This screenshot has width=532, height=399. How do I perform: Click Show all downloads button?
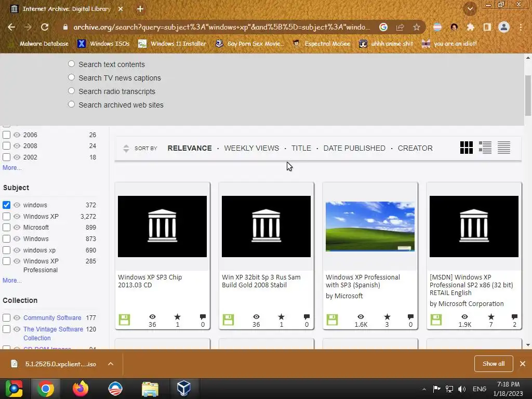(494, 364)
